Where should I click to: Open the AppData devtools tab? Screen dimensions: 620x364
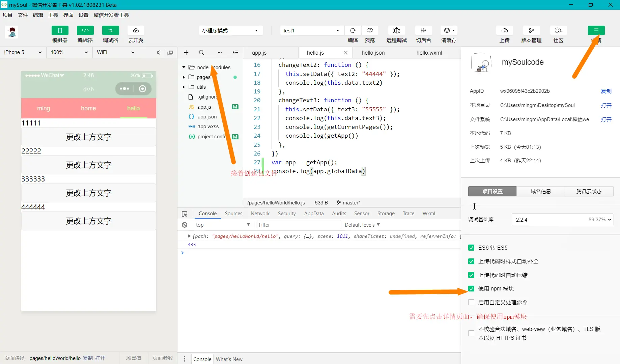[x=314, y=214]
